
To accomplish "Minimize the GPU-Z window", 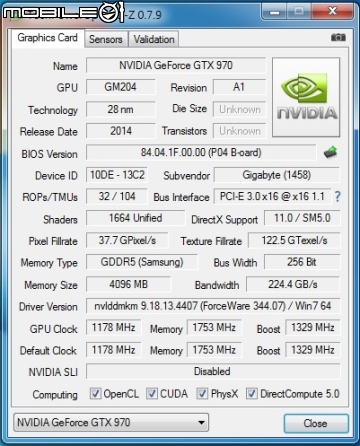I will (275, 12).
